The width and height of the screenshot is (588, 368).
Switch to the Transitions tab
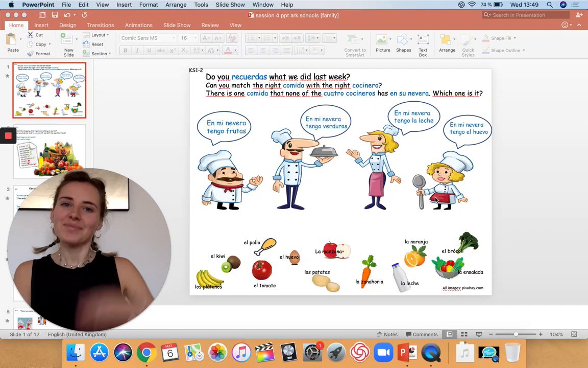[x=101, y=25]
